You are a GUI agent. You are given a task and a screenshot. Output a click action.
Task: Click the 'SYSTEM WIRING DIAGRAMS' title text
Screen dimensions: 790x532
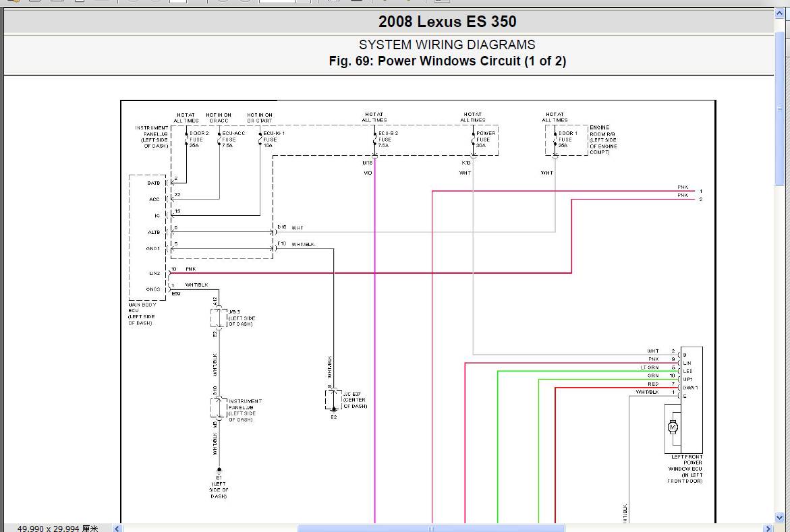(x=447, y=45)
